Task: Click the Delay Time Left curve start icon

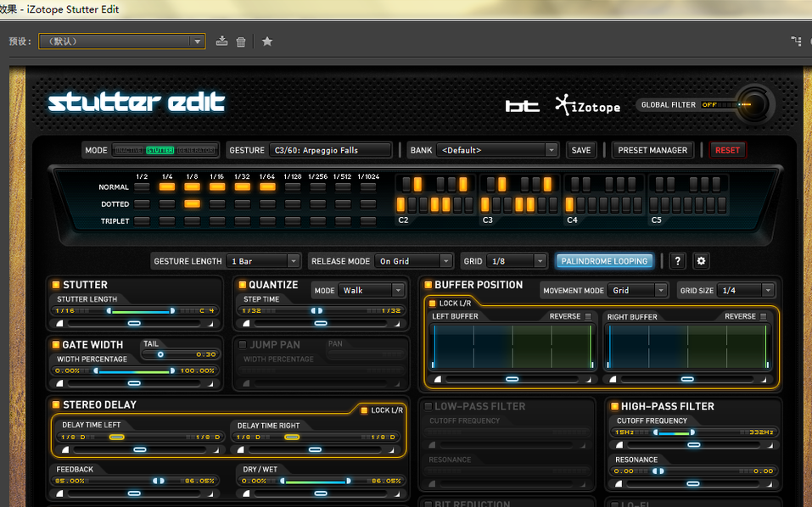Action: pos(64,449)
